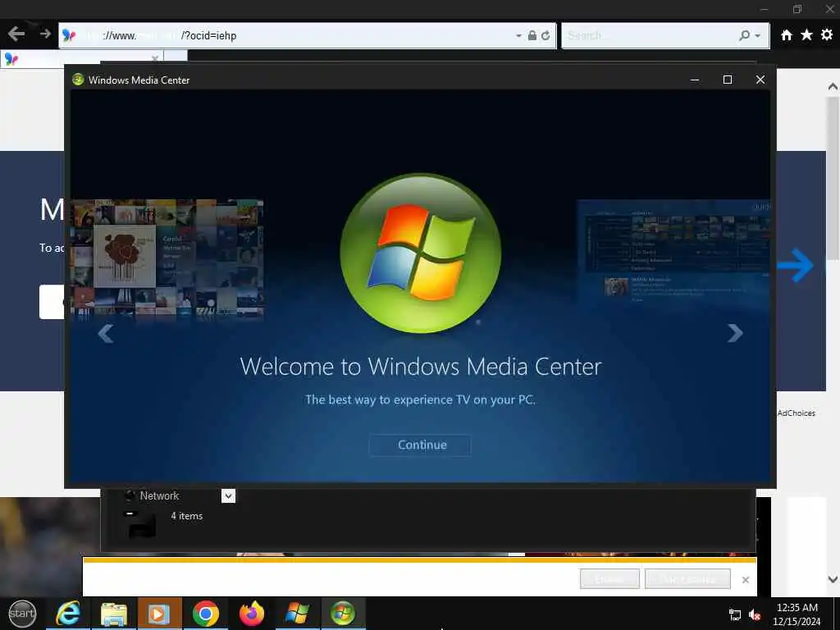Screen dimensions: 840x630
Task: Click the network tray icon
Action: tap(735, 615)
